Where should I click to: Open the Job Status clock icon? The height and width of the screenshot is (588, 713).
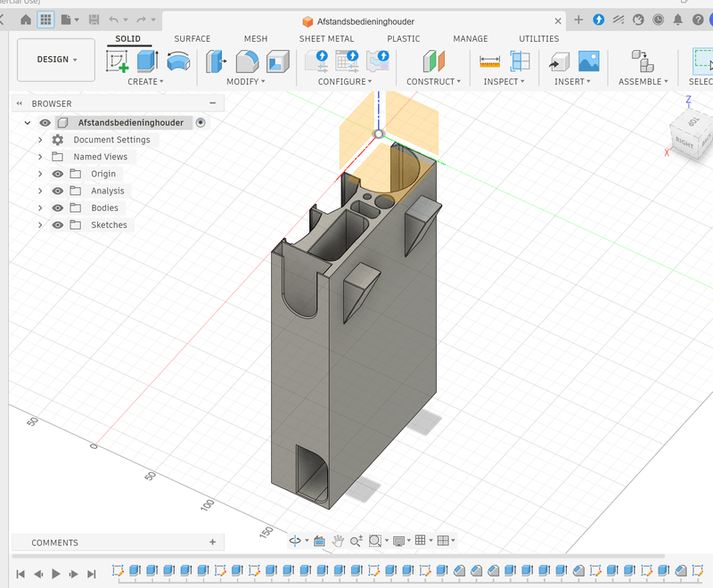pos(658,20)
